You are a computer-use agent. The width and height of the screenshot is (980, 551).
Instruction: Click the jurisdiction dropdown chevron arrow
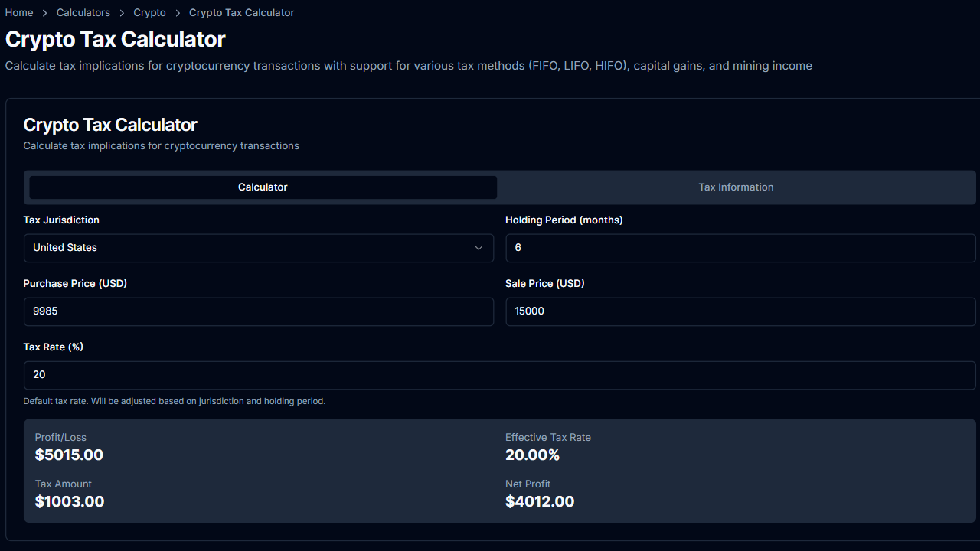tap(479, 247)
